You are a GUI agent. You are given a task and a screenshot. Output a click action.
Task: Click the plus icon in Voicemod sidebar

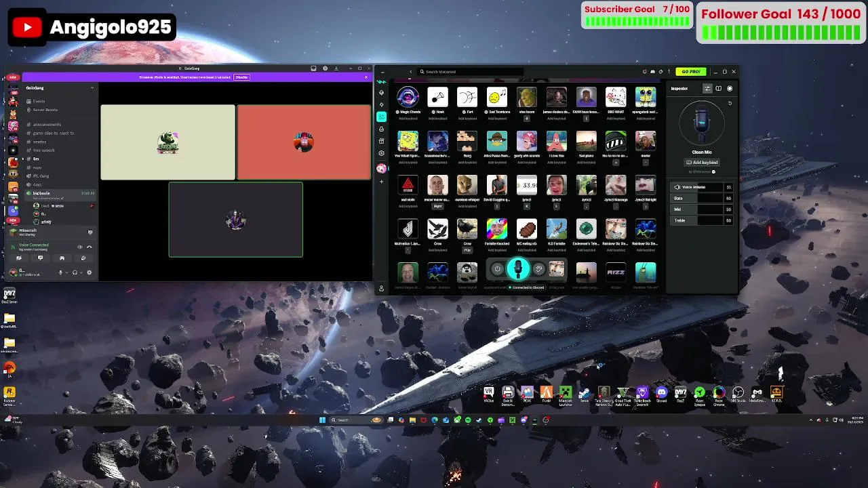[382, 181]
